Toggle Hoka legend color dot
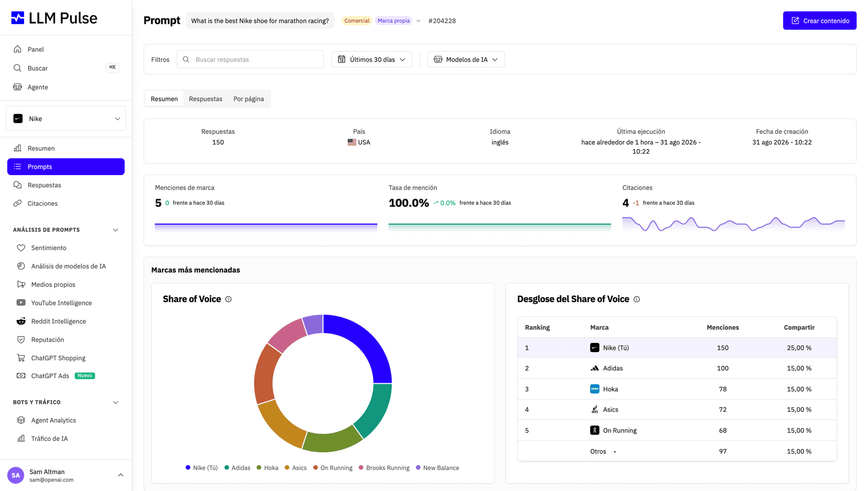This screenshot has height=491, width=868. [259, 468]
